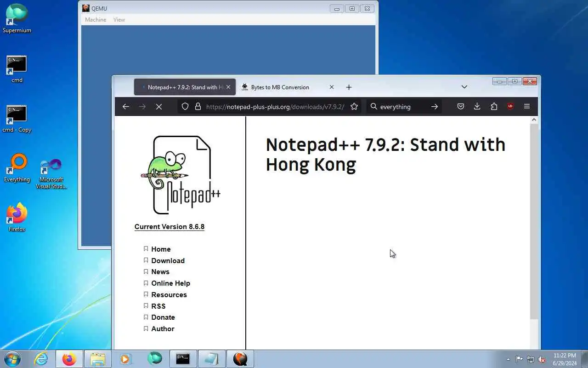Select the Firefox taskbar button
Viewport: 588px width, 368px height.
click(x=69, y=359)
